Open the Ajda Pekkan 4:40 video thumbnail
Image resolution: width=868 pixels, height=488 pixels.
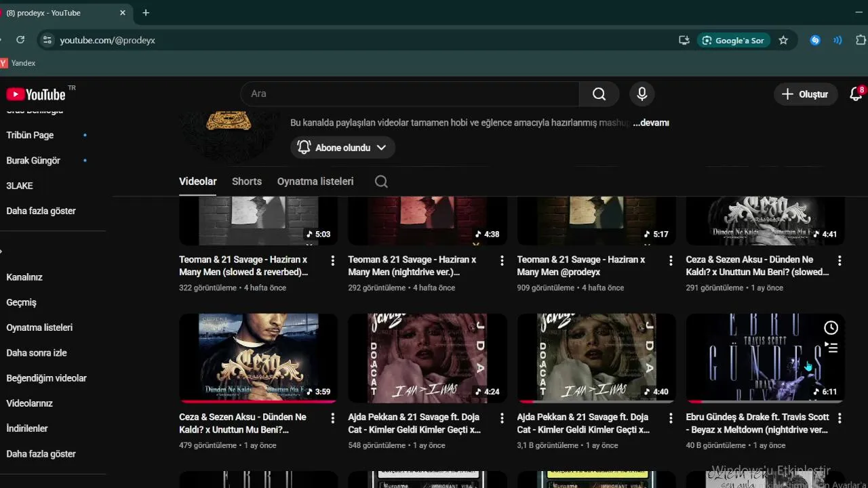click(596, 358)
